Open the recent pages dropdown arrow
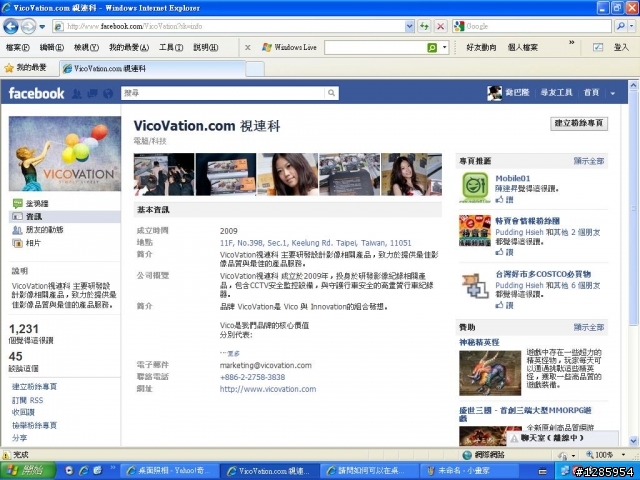This screenshot has width=640, height=480. click(42, 27)
